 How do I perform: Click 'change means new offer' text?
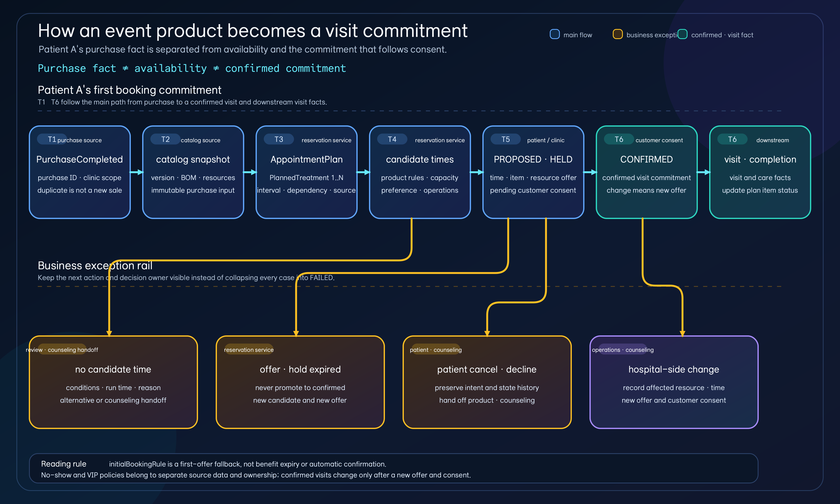[x=646, y=190]
